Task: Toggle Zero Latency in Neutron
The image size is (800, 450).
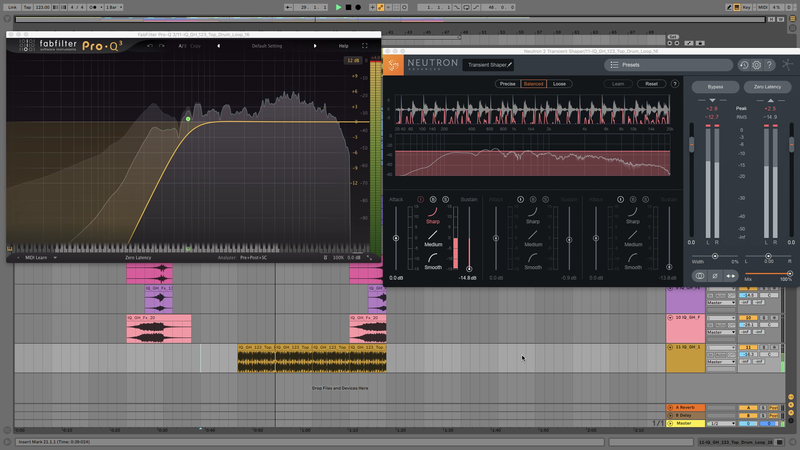Action: [x=767, y=87]
